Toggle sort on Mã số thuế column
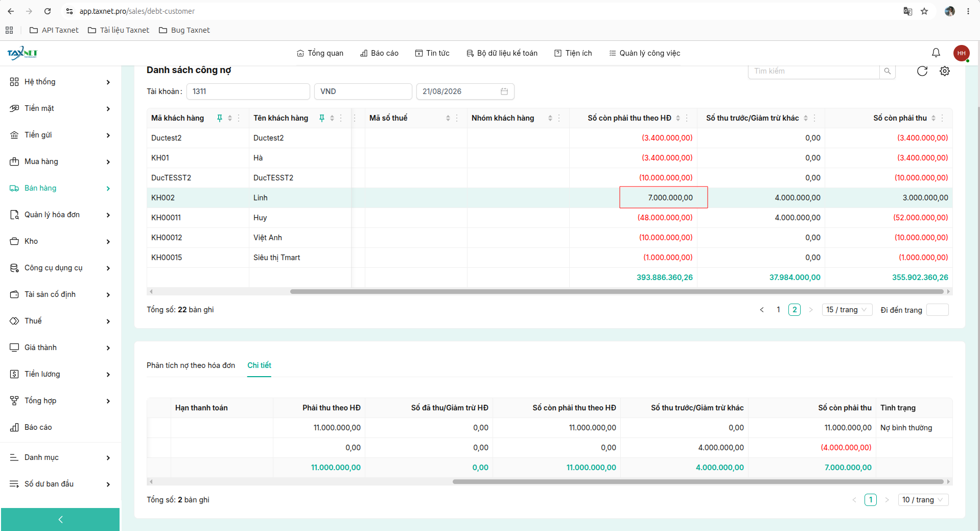 pos(448,118)
